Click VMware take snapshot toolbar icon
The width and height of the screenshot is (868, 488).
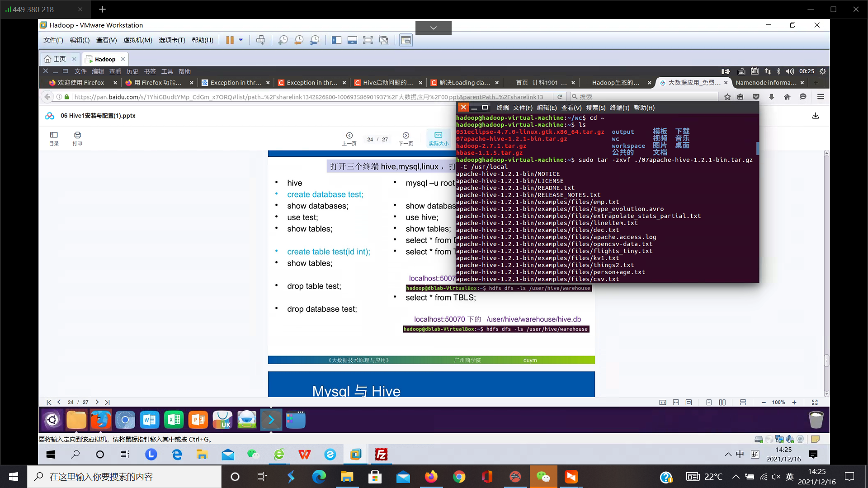pos(283,40)
